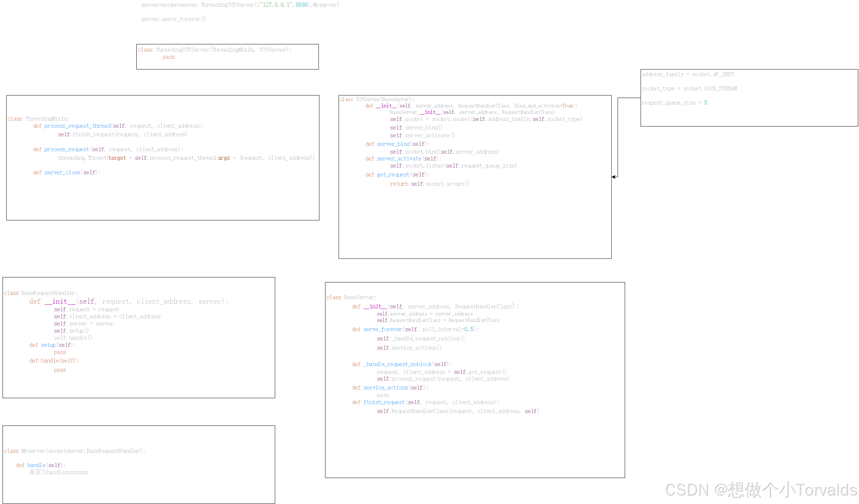Click the 'class BaseServer:' heading
The image size is (859, 504).
coord(351,297)
